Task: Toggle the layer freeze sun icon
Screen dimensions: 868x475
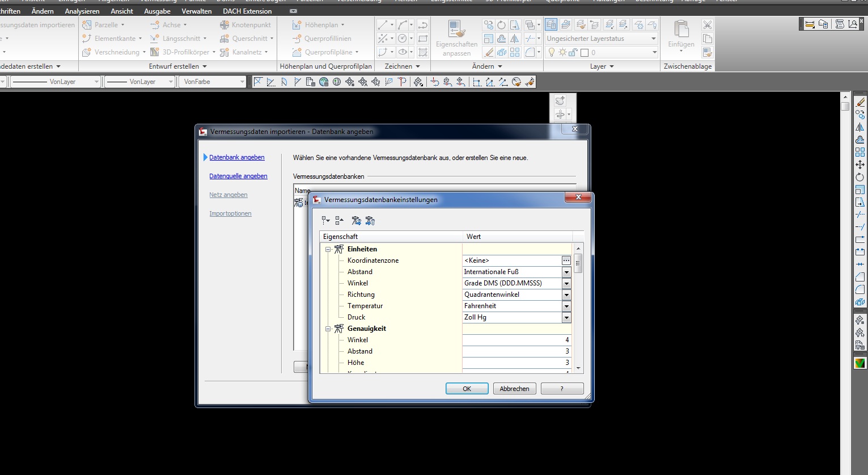Action: click(x=562, y=52)
